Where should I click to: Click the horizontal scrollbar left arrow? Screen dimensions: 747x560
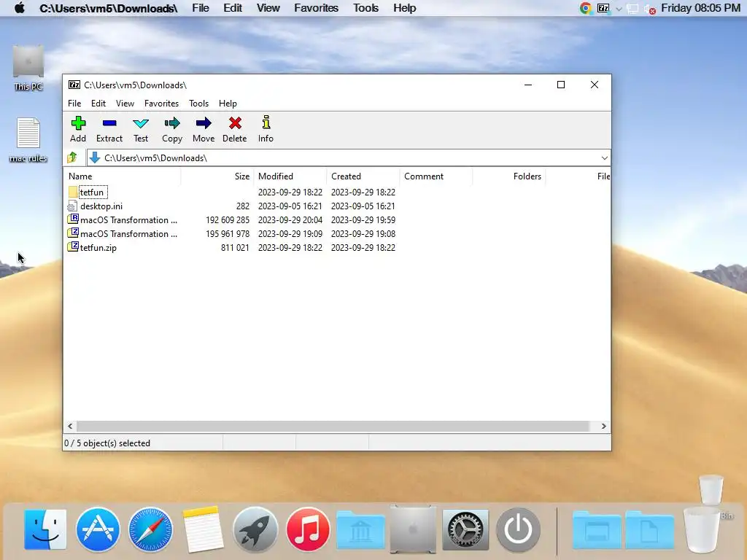[71, 426]
